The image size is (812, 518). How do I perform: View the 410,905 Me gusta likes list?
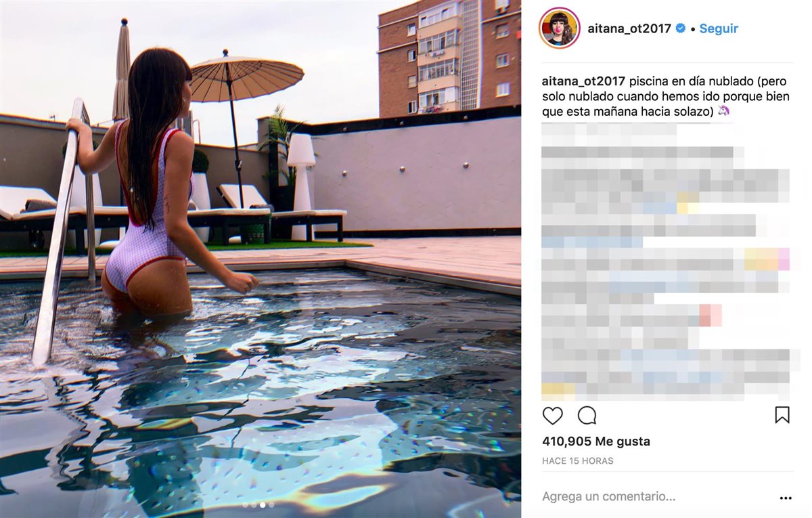596,441
